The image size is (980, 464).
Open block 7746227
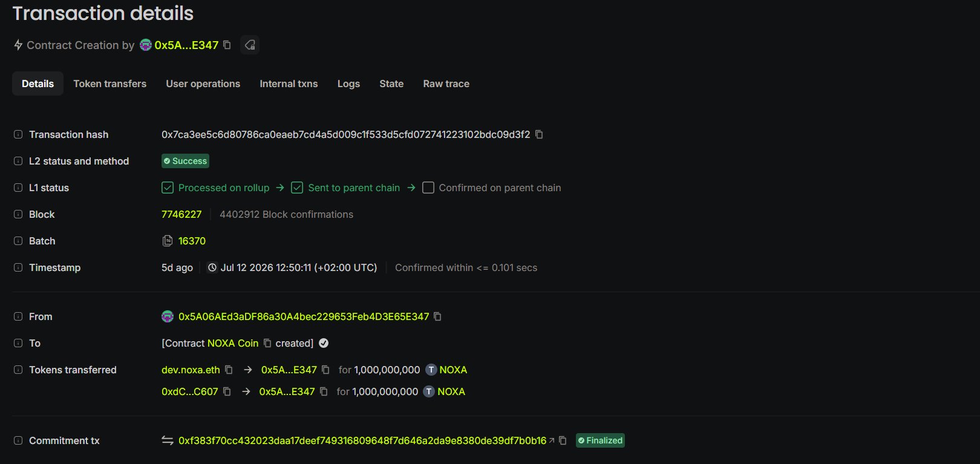point(181,214)
